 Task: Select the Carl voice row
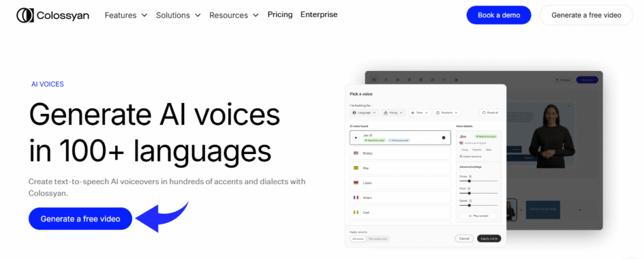coord(400,212)
